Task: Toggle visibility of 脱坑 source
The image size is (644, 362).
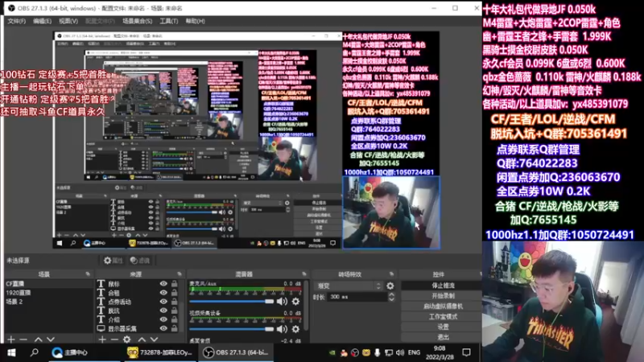Action: [163, 311]
